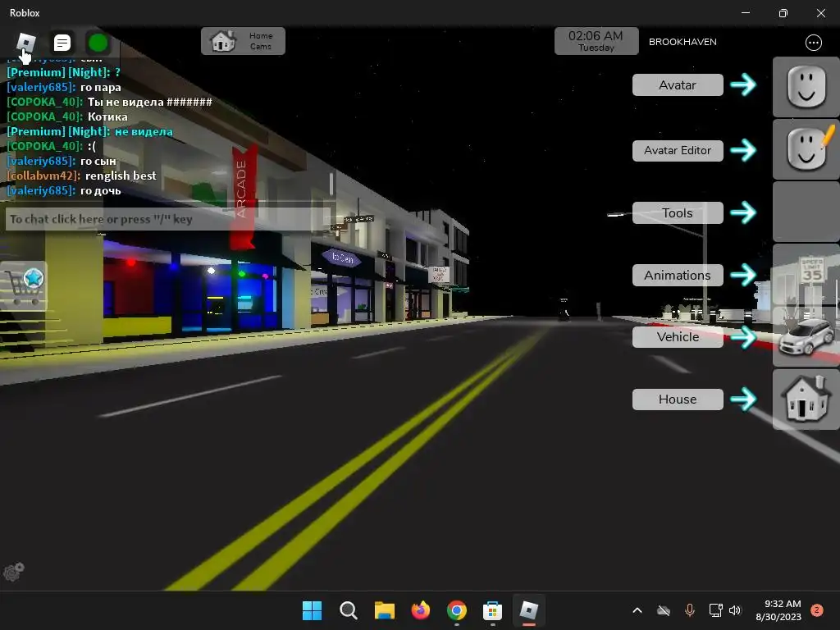
Task: Click the gear icon at bottom left
Action: point(14,572)
